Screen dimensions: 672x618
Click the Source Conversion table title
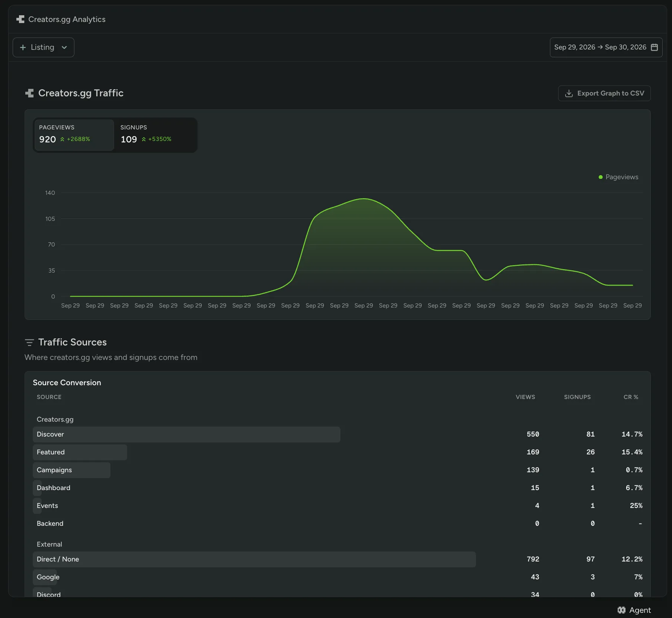(67, 383)
